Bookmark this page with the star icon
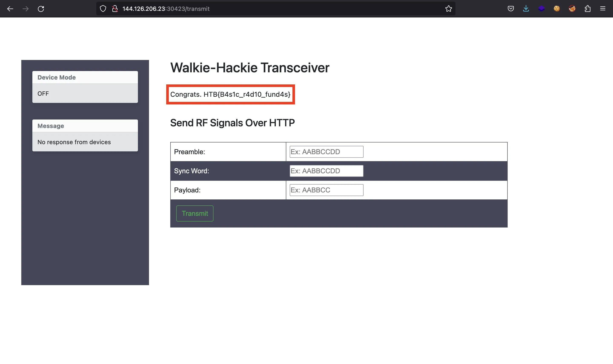The width and height of the screenshot is (613, 364). tap(448, 9)
